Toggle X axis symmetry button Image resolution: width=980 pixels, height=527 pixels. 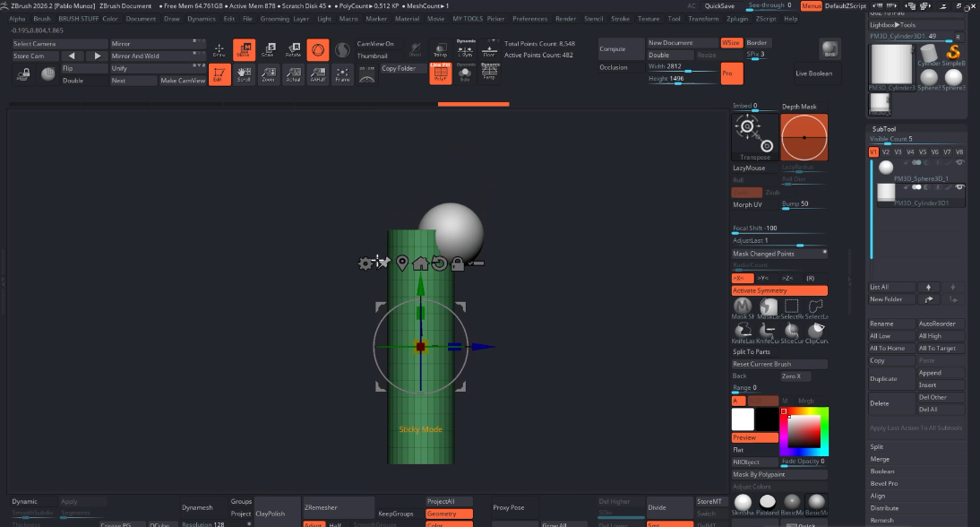click(x=742, y=278)
